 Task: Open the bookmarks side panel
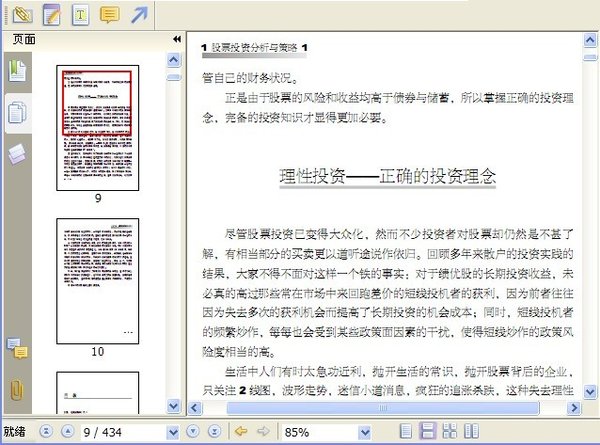coord(17,71)
